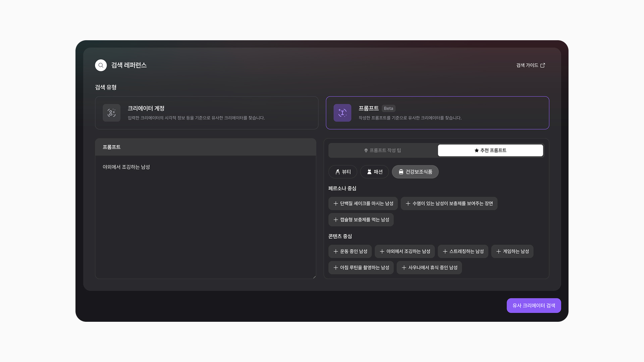Click the plus icon on 단백질 셰이크를 마시는 남성
Viewport: 644px width, 362px height.
[335, 203]
